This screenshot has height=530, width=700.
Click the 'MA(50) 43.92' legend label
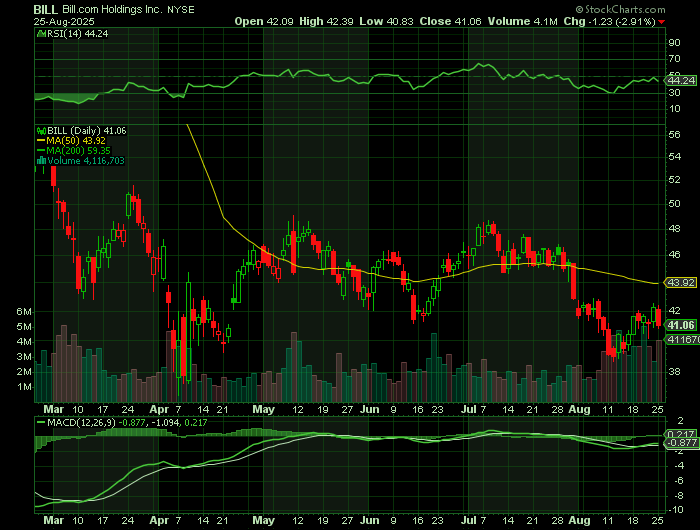[76, 141]
